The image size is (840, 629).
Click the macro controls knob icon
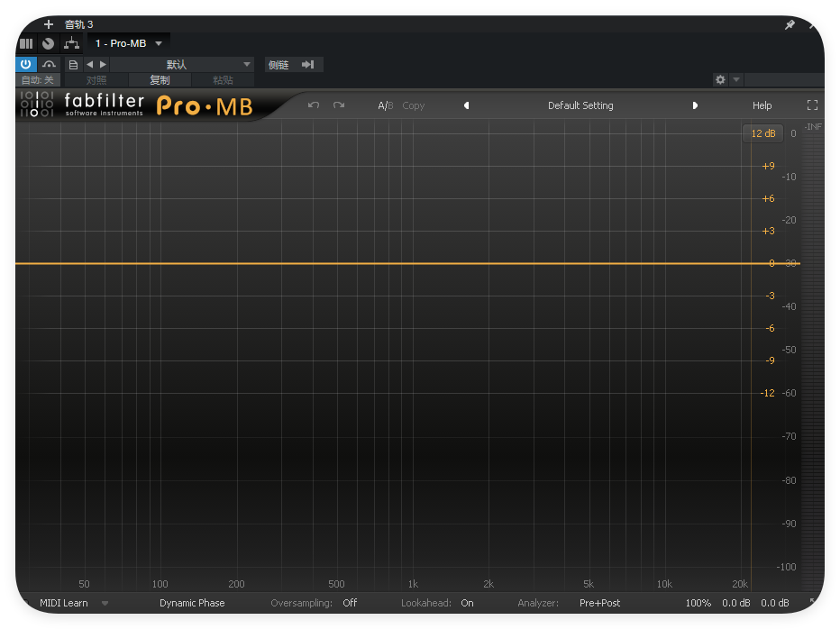click(48, 43)
